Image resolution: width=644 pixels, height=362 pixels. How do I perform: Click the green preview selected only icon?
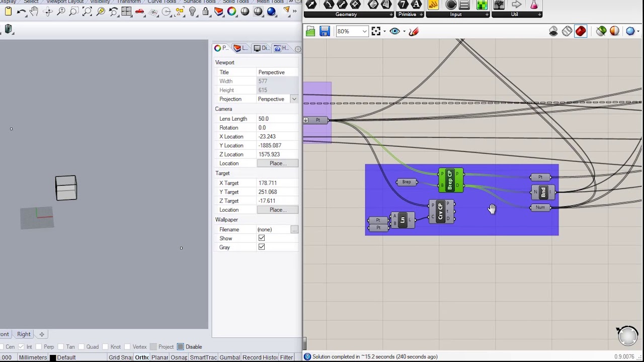coord(601,31)
